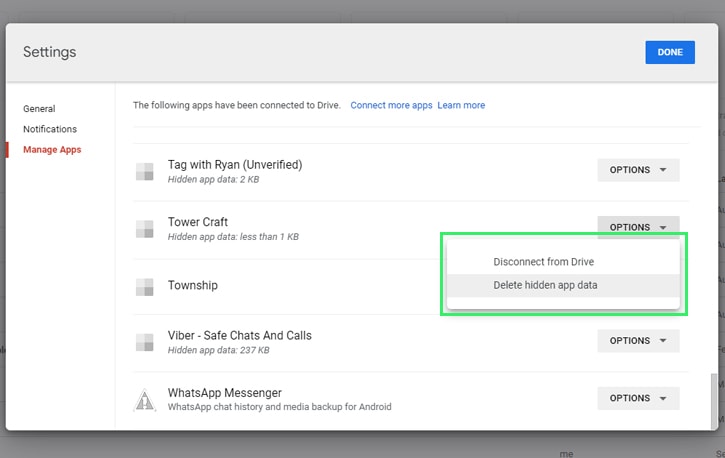Screen dimensions: 725x458
Task: Click 'The following apps have been connected' text
Action: point(237,105)
